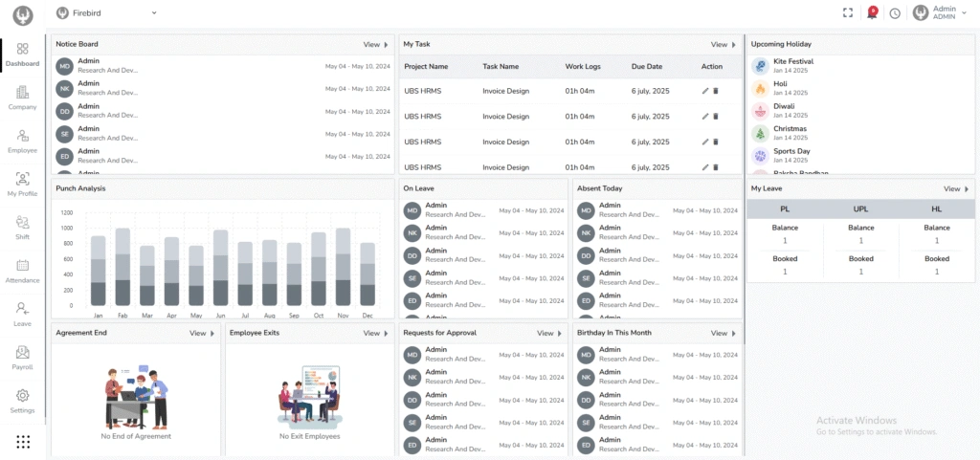
Task: Open the app grid launcher icon
Action: point(23,441)
